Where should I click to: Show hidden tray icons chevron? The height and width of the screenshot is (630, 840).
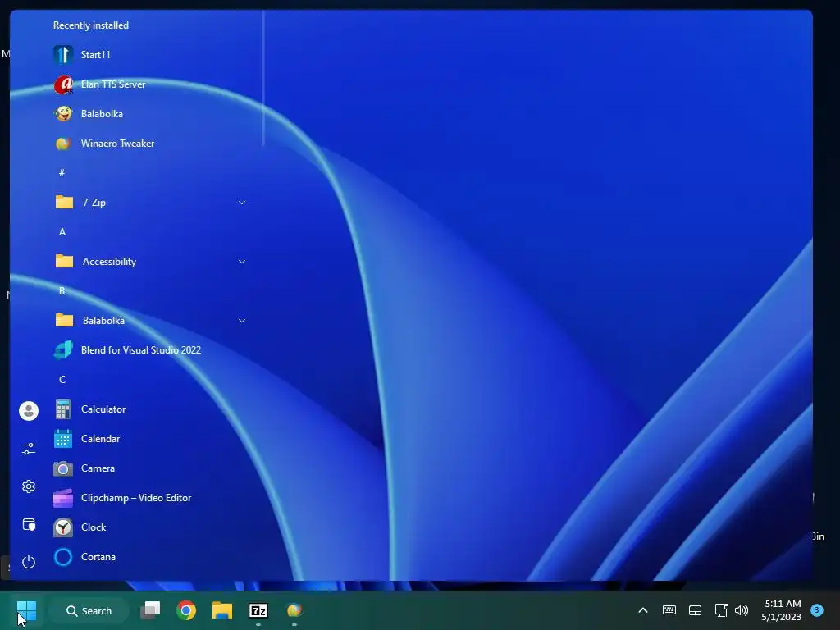pyautogui.click(x=643, y=610)
